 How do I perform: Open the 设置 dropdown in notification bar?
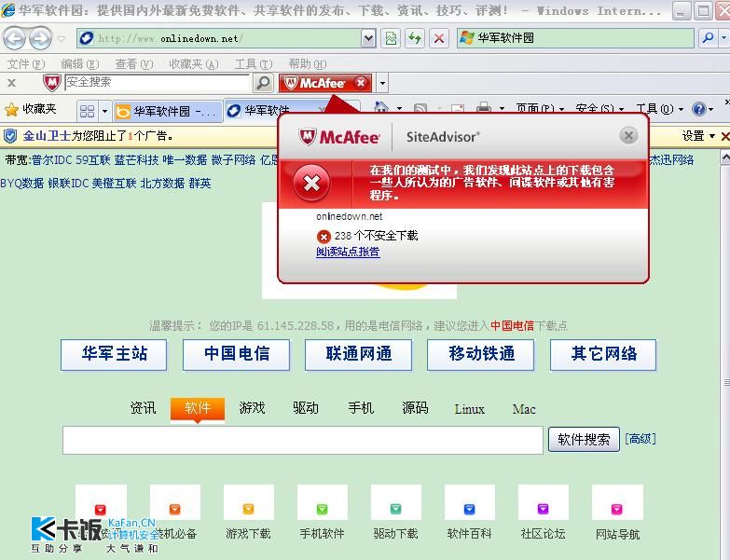point(698,136)
